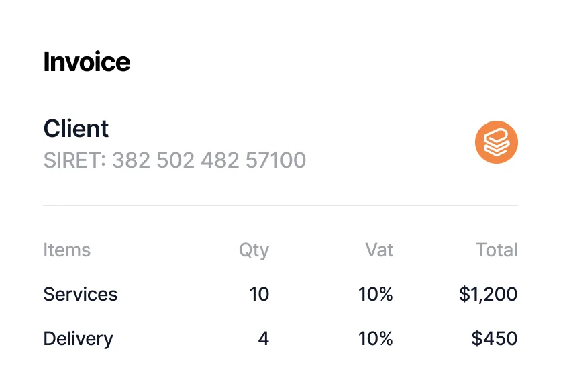
Task: Click the Services total $1,200
Action: coord(489,294)
